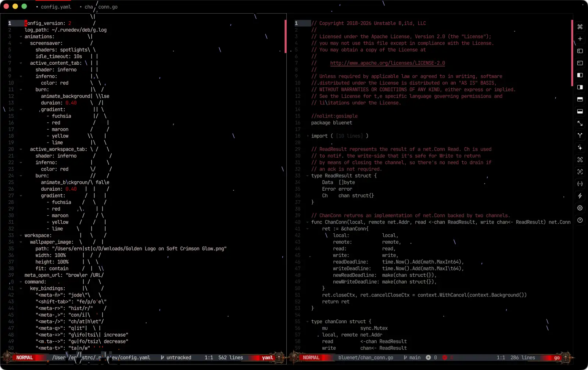Image resolution: width=588 pixels, height=370 pixels.
Task: Open help via question mark icon
Action: coord(580,220)
